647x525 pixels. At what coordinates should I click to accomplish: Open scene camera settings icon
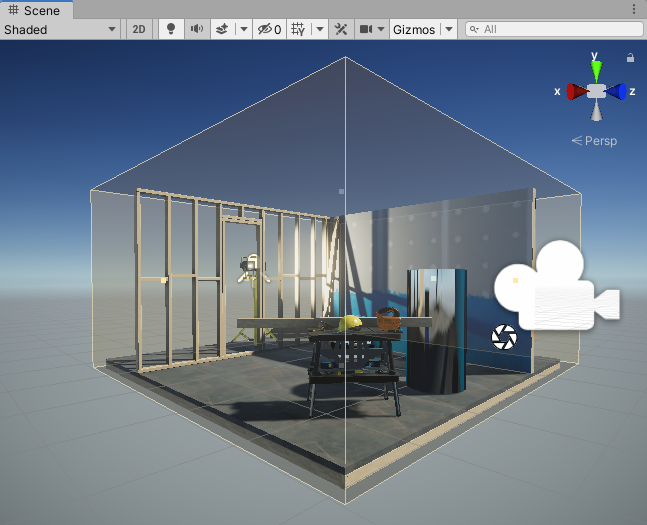point(367,29)
